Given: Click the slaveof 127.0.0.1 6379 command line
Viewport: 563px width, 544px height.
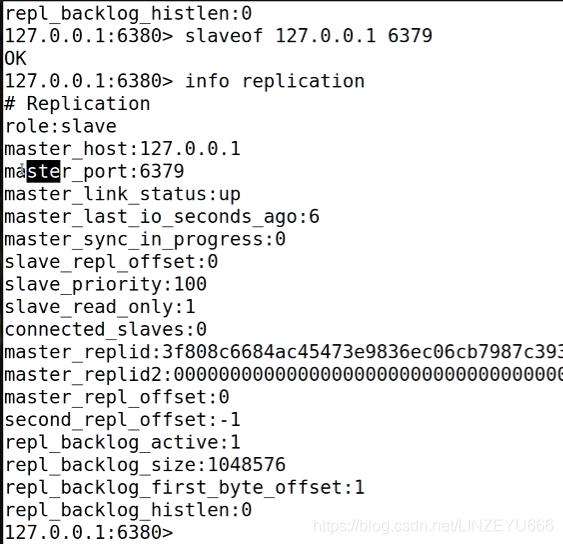Looking at the screenshot, I should (x=218, y=36).
